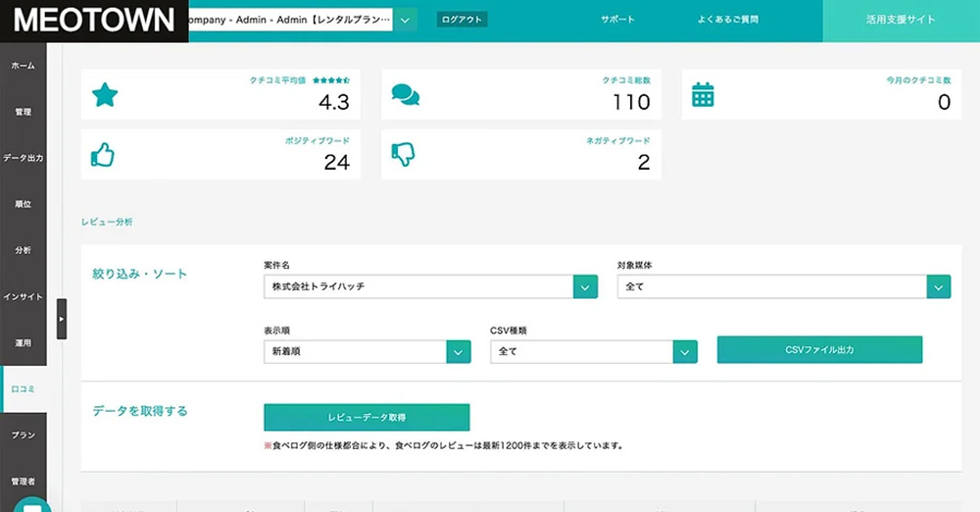
Task: Click the calendar icon for this month's reviews
Action: point(703,95)
